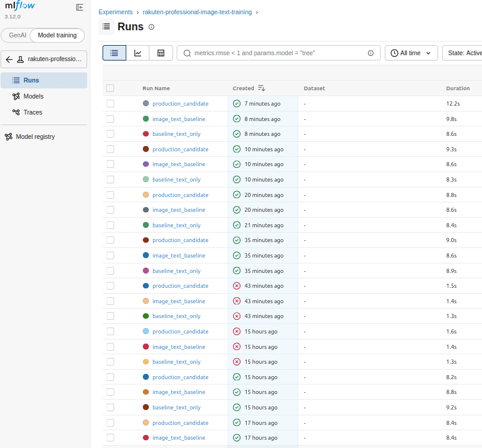
Task: Click the 12.2s duration value
Action: coord(453,104)
